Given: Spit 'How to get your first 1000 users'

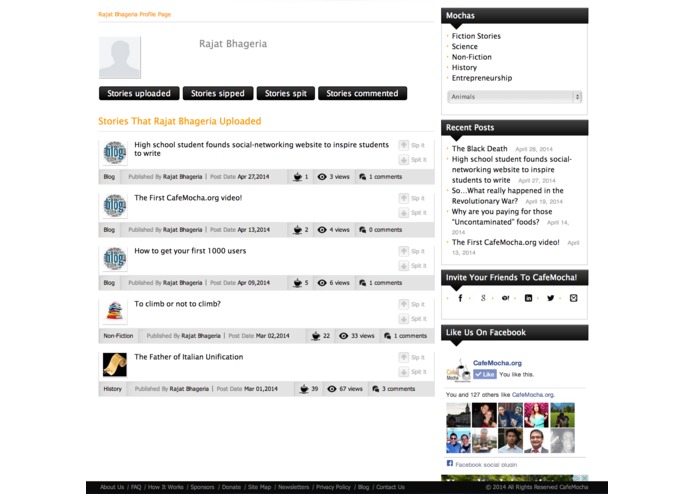Looking at the screenshot, I should pos(412,266).
